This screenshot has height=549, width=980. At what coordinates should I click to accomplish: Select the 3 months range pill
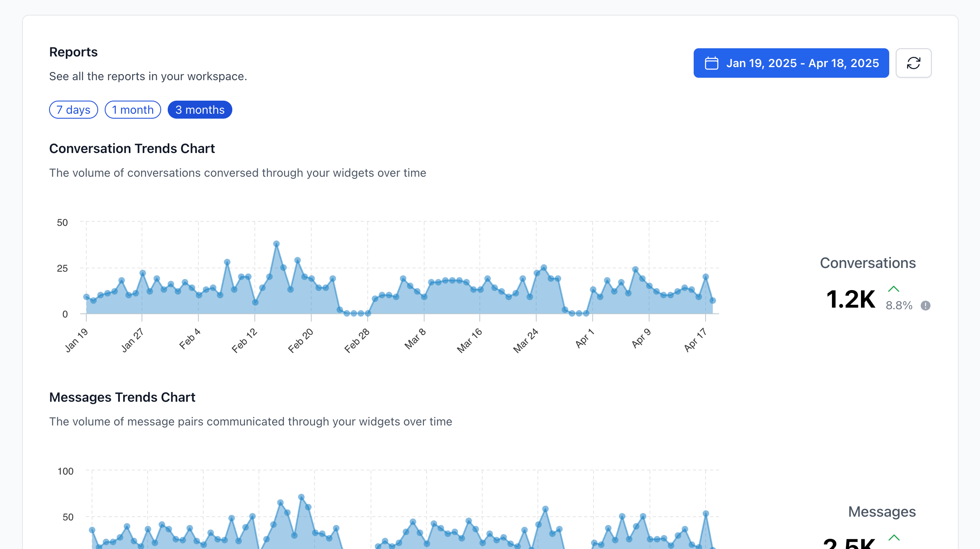pyautogui.click(x=200, y=110)
